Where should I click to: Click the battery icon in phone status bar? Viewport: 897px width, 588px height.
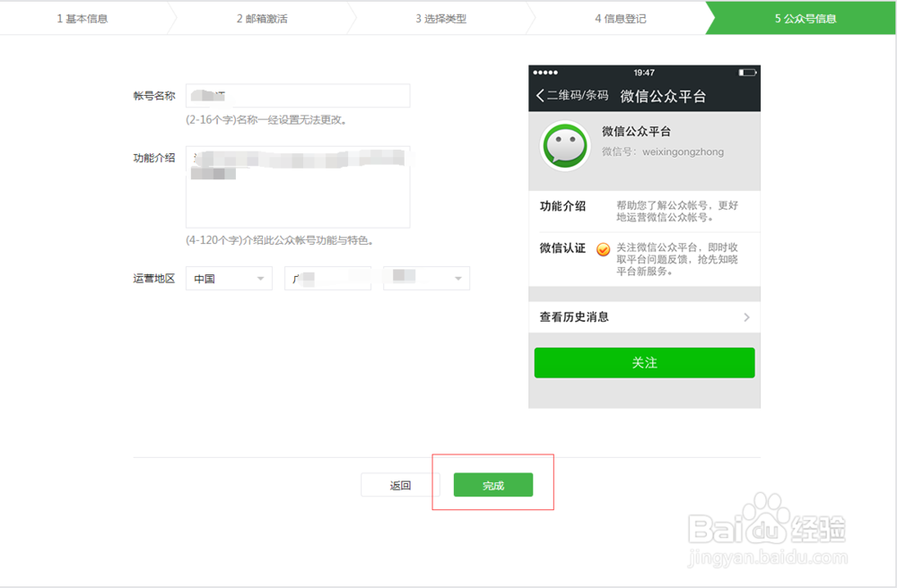point(747,73)
